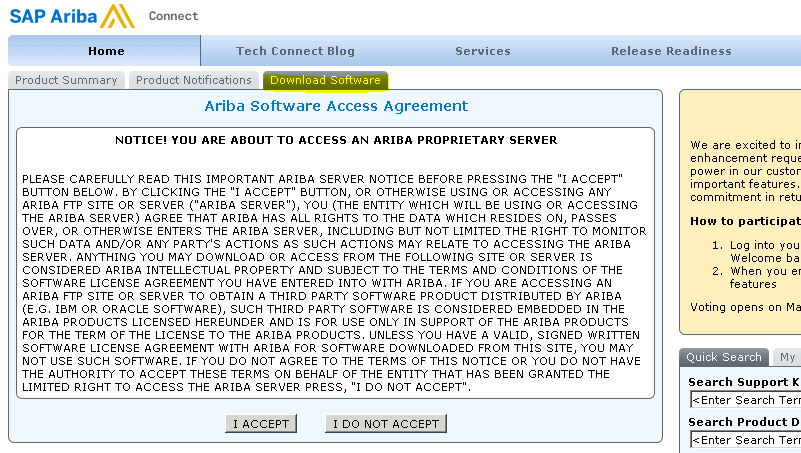Click the How to participate heading
Image resolution: width=801 pixels, height=453 pixels.
pyautogui.click(x=745, y=221)
